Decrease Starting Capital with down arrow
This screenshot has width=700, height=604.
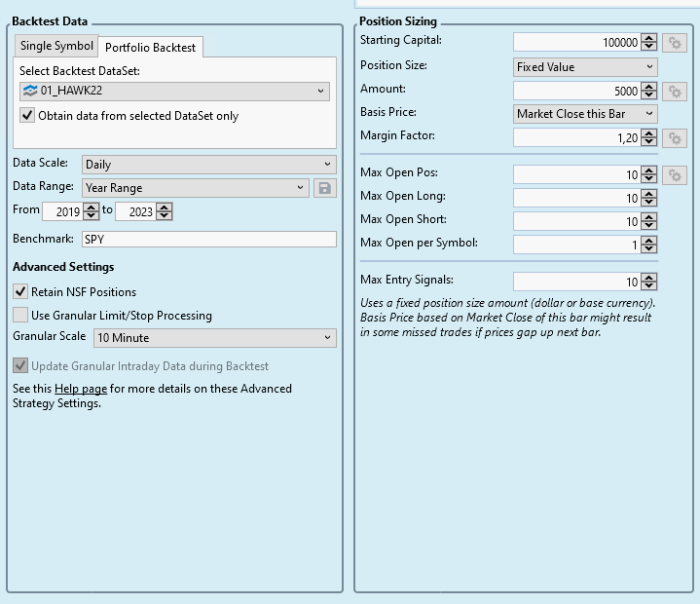pos(649,47)
